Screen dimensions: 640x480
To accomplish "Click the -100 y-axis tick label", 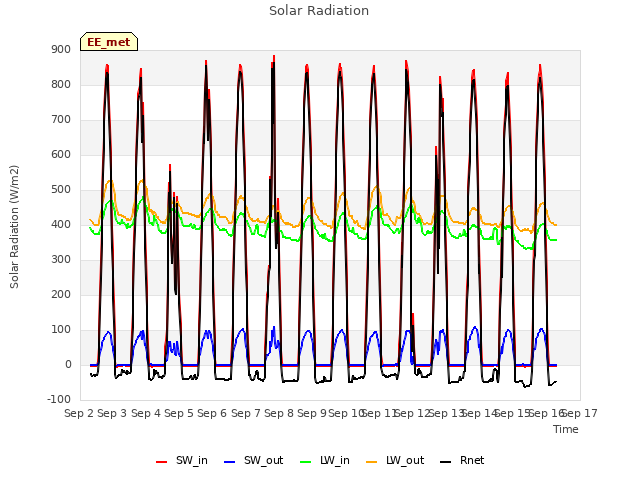I will [59, 400].
